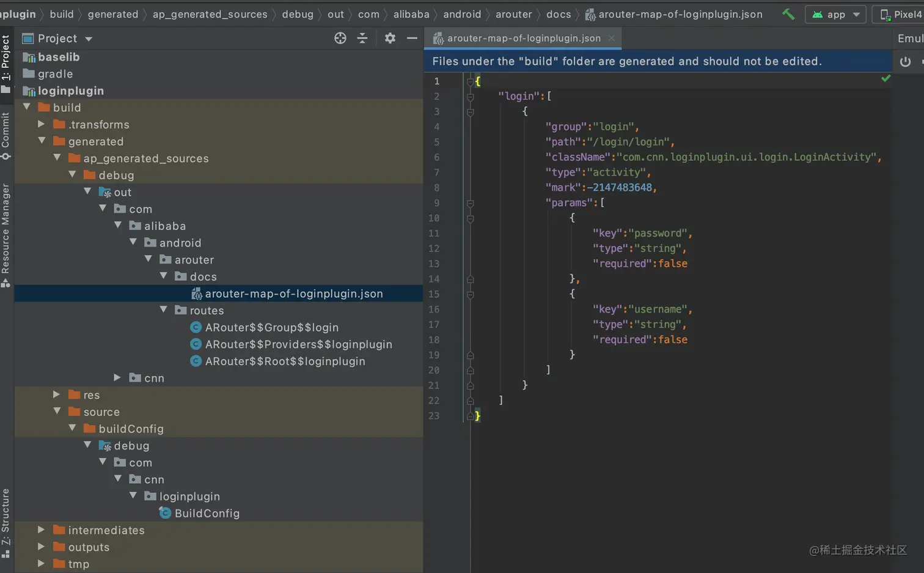Open the Z: Structure side tab
Viewport: 924px width, 573px height.
tap(6, 523)
